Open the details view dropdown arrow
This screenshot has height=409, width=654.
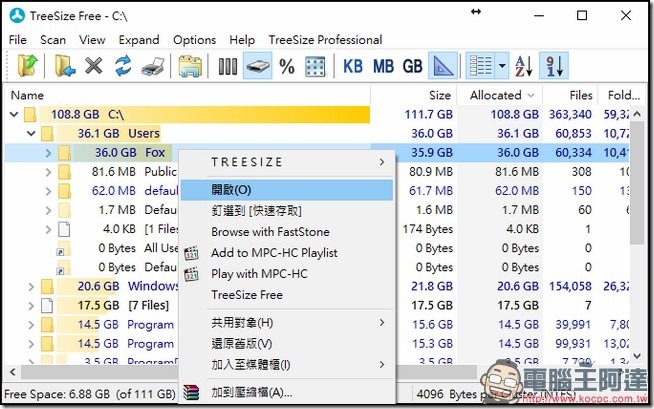[502, 66]
